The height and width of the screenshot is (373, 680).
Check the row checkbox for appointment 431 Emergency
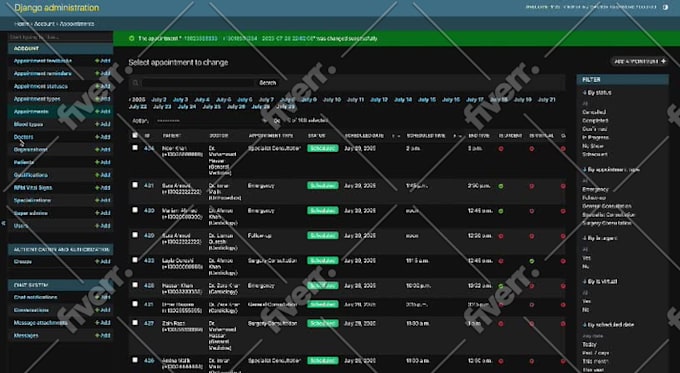tap(135, 185)
